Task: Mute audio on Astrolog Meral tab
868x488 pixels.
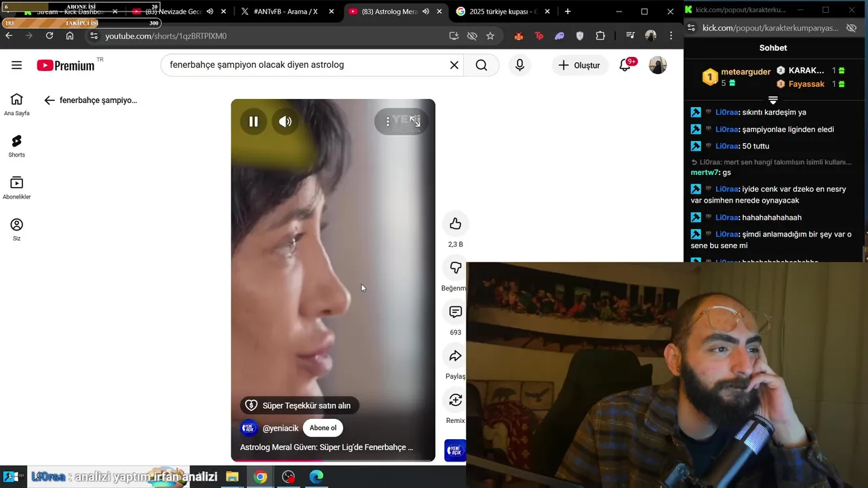Action: [x=426, y=12]
